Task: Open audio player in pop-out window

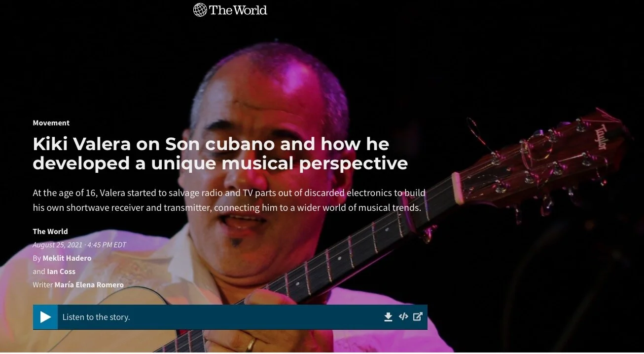Action: (418, 316)
